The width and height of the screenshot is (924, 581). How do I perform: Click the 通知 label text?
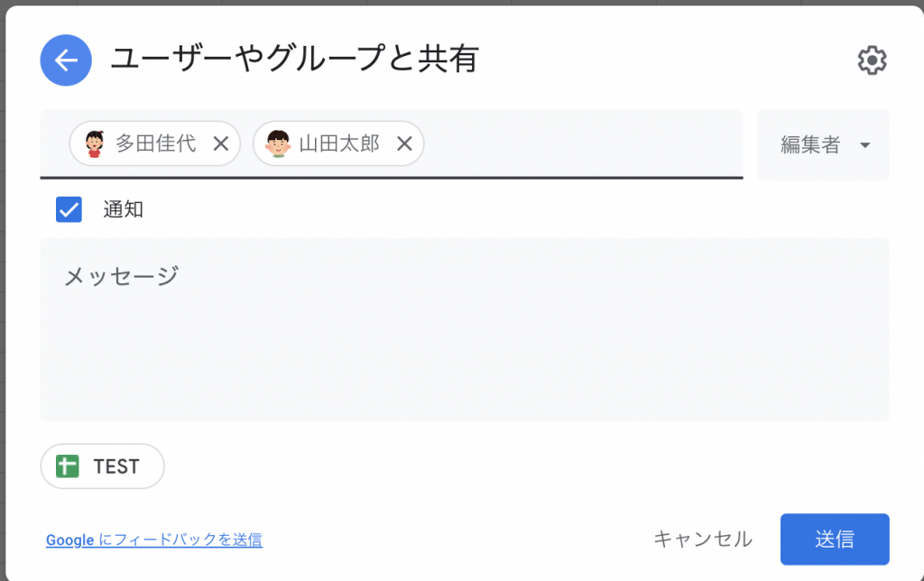(124, 210)
